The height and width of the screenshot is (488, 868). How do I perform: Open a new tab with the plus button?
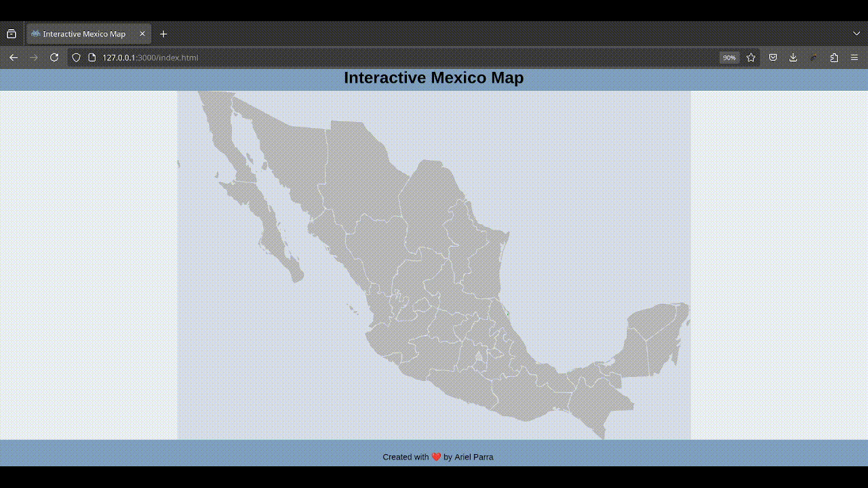click(x=163, y=34)
